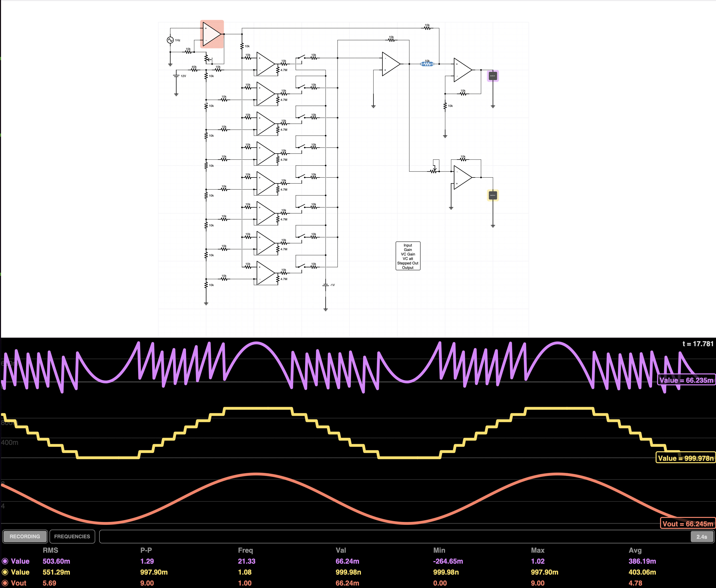Select the 1Hz sine voltage source
This screenshot has width=716, height=588.
pyautogui.click(x=170, y=40)
